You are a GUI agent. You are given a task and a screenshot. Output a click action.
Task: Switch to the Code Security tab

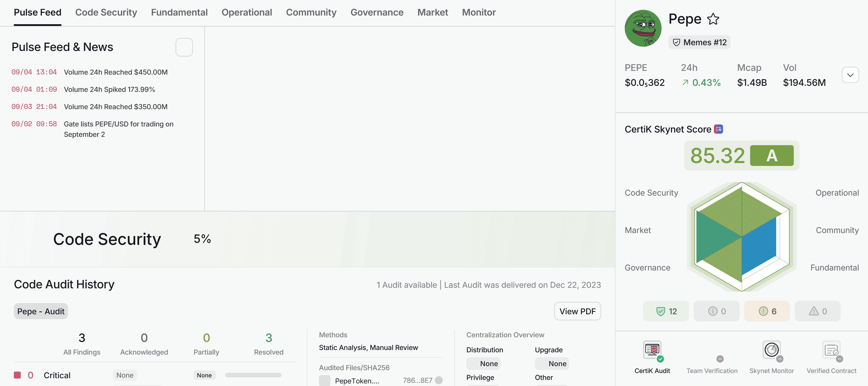pos(106,12)
